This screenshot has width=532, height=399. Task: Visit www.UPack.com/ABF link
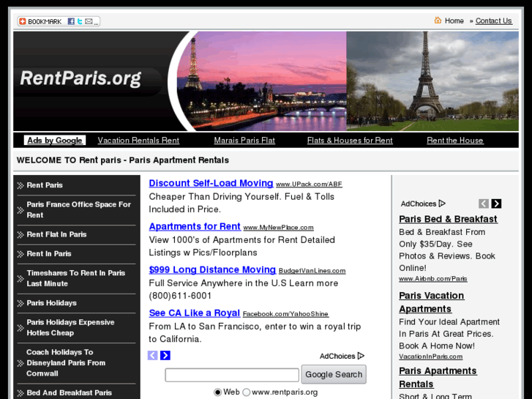tap(309, 184)
